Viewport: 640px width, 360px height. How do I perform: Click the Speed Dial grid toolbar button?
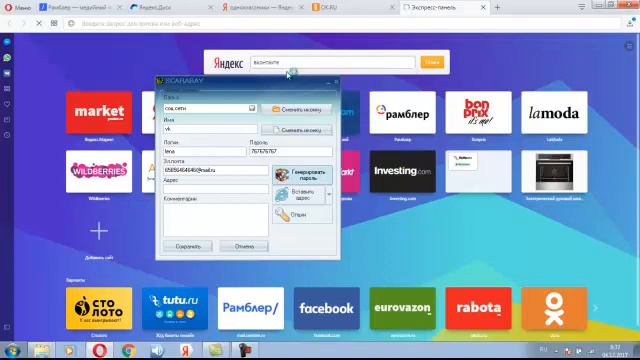pyautogui.click(x=54, y=24)
